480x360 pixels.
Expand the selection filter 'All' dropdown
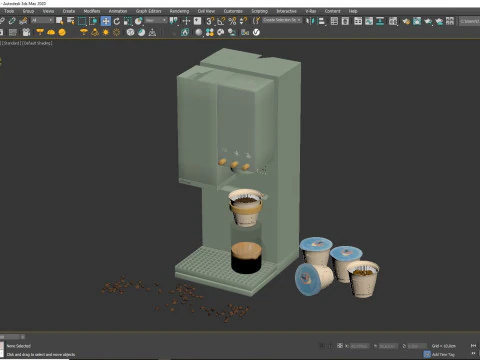coord(42,21)
